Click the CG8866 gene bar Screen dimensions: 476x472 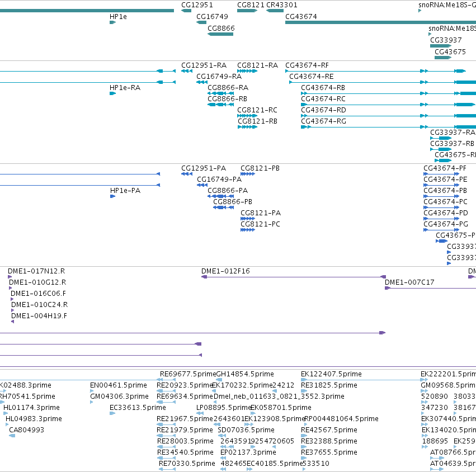point(220,34)
